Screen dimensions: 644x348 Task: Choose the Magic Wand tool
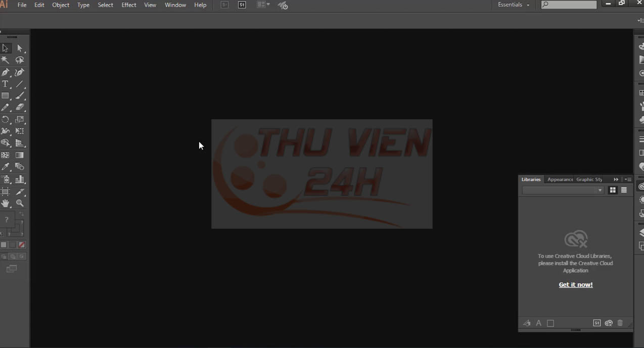point(6,60)
